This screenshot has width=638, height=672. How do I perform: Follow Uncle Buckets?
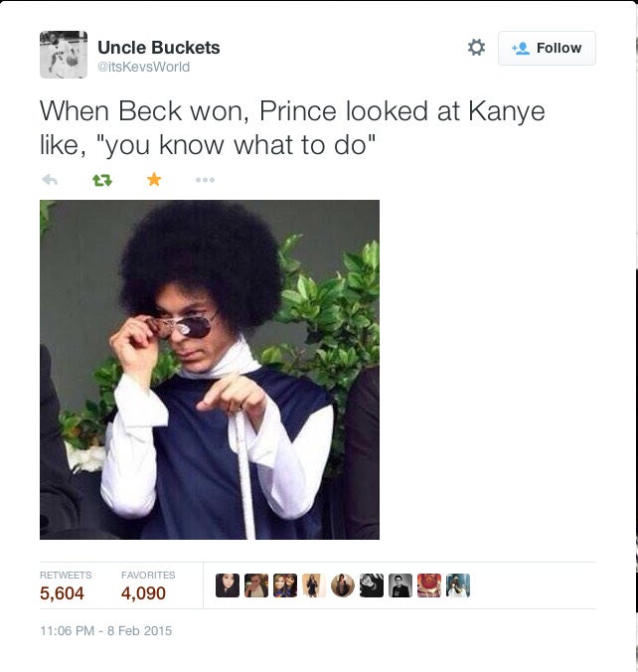(x=547, y=48)
